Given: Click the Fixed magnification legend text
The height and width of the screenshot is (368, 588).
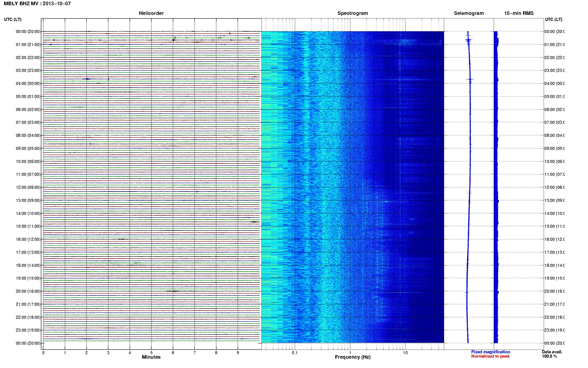Looking at the screenshot, I should click(x=491, y=352).
